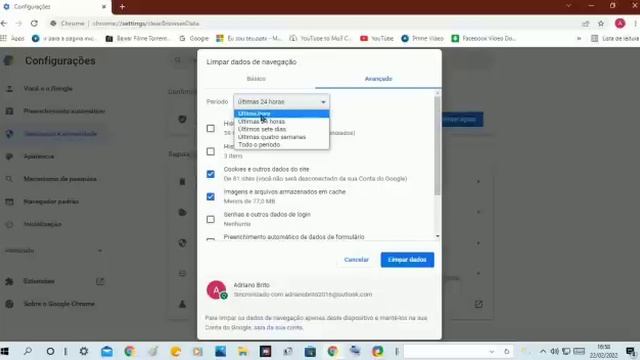Choose Últimas 24 horas in the list
Image resolution: width=640 pixels, height=360 pixels.
[x=281, y=122]
